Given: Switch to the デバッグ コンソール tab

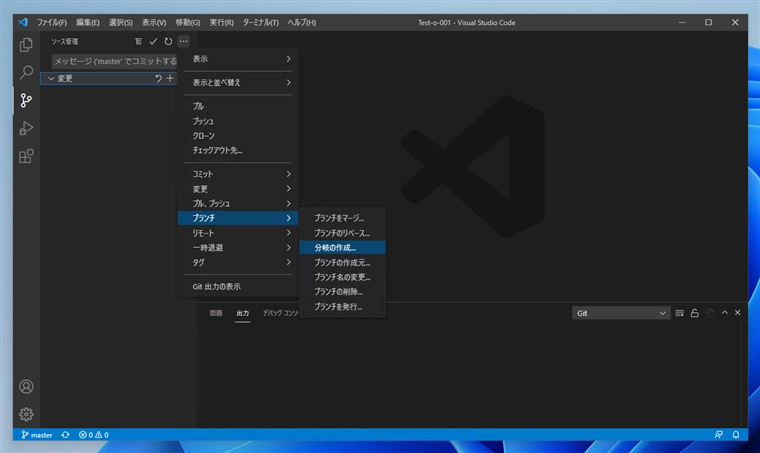Looking at the screenshot, I should coord(281,313).
